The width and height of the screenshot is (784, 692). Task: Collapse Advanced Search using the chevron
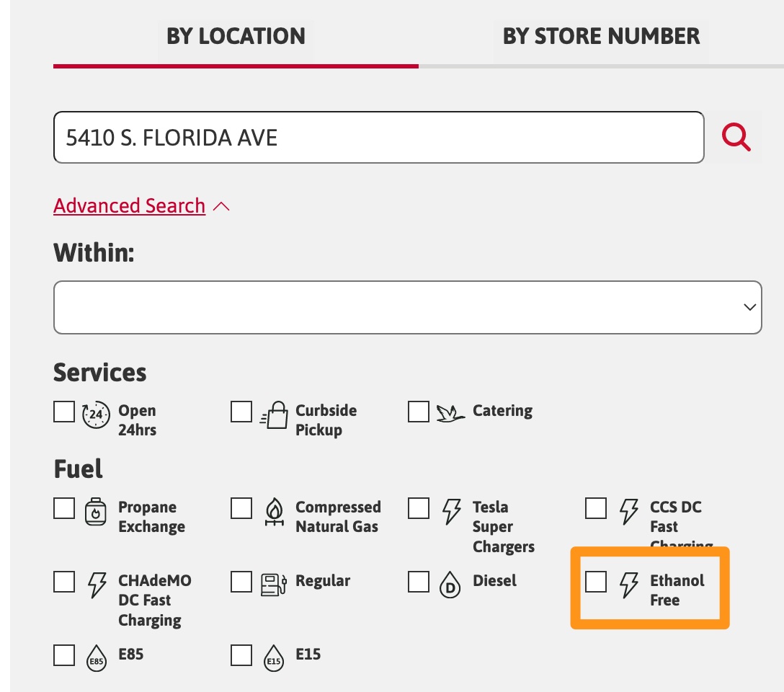click(x=222, y=207)
